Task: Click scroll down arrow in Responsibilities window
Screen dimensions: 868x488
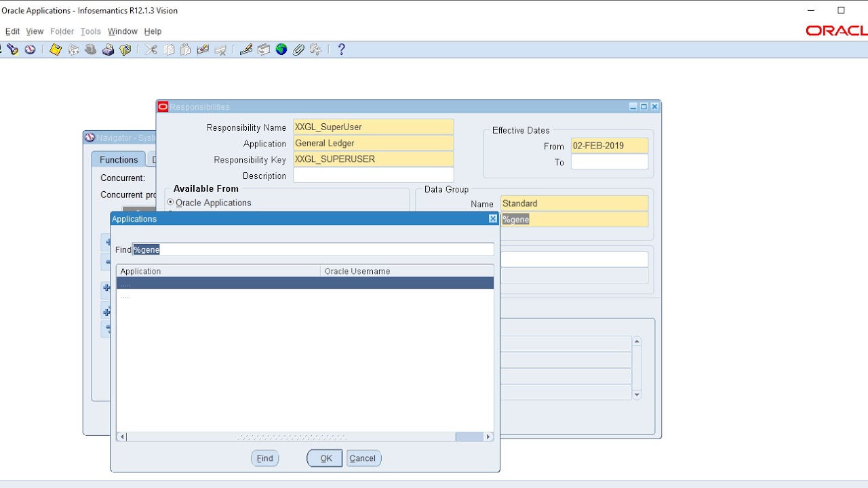Action: coord(637,394)
